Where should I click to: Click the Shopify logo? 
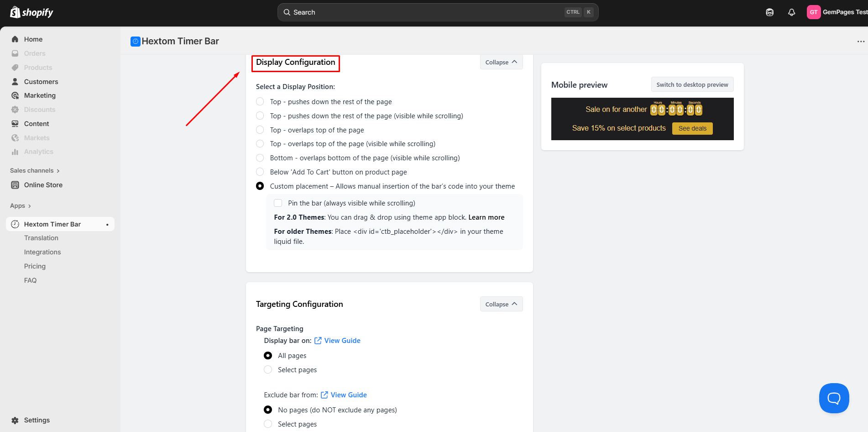pyautogui.click(x=31, y=12)
